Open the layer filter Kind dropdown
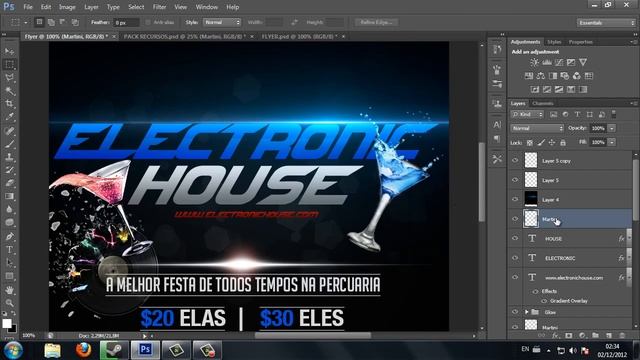The image size is (640, 360). (528, 115)
